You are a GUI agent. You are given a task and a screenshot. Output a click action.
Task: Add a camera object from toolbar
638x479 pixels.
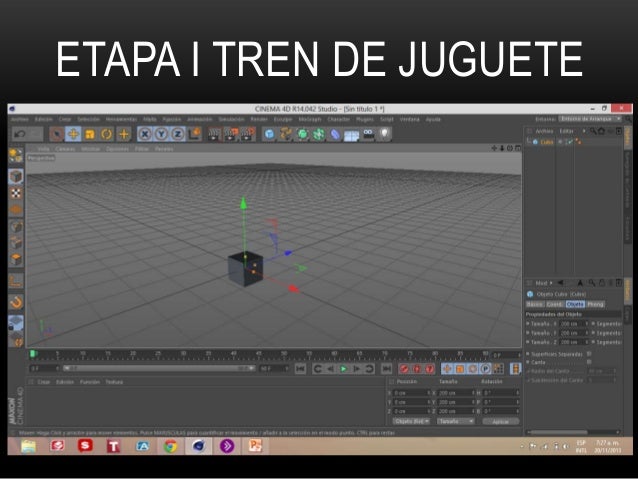(x=368, y=134)
